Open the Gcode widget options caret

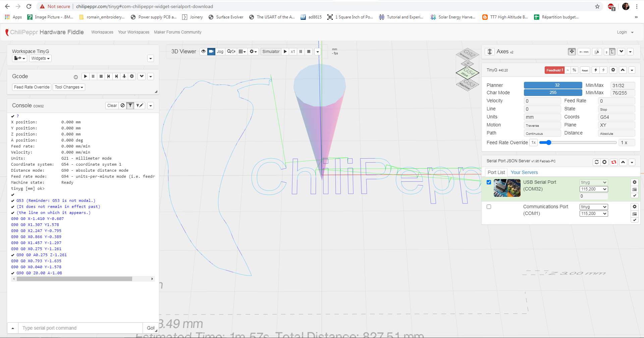[151, 76]
